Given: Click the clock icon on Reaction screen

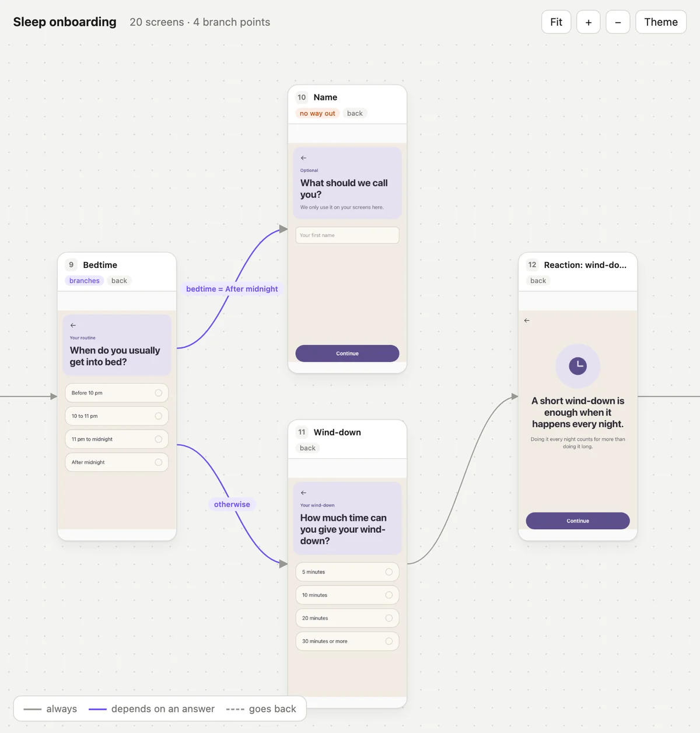Looking at the screenshot, I should point(577,366).
